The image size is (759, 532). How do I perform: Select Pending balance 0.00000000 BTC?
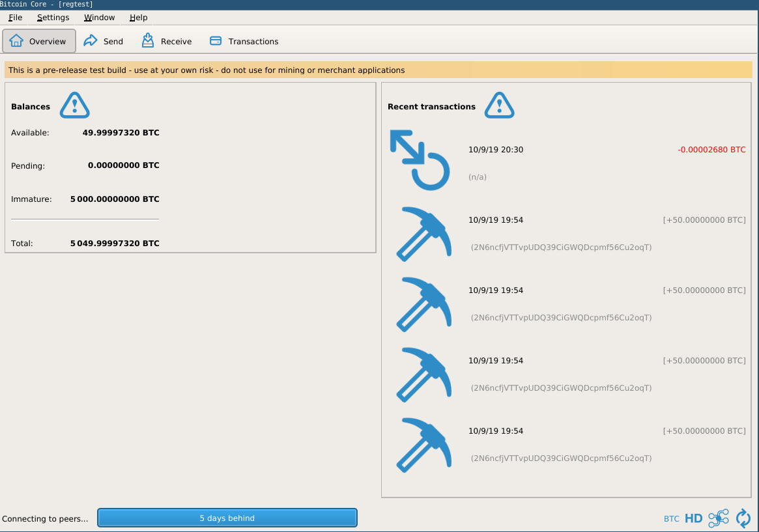(123, 165)
